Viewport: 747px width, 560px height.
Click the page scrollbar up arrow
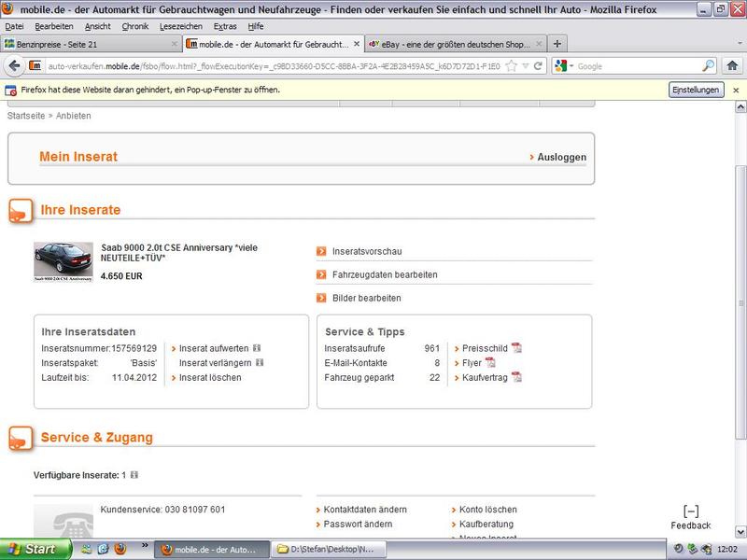740,107
